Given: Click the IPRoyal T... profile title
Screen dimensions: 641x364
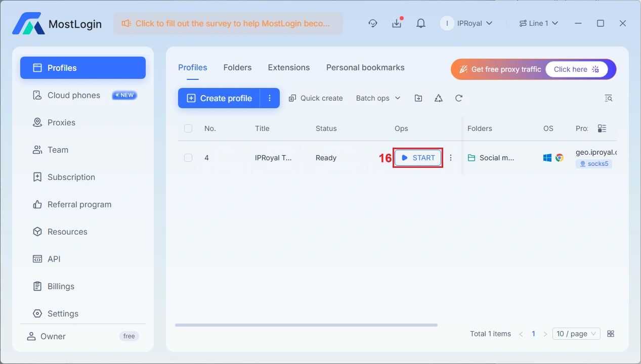Looking at the screenshot, I should coord(273,158).
